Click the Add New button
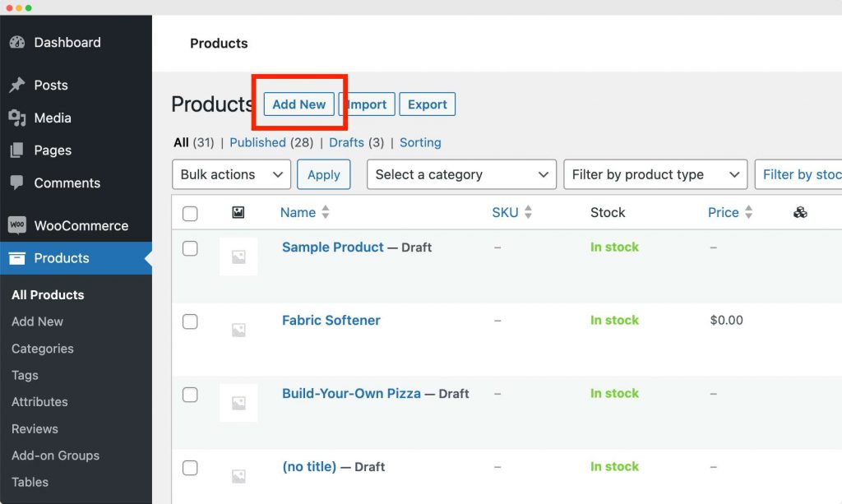This screenshot has width=842, height=504. [299, 104]
